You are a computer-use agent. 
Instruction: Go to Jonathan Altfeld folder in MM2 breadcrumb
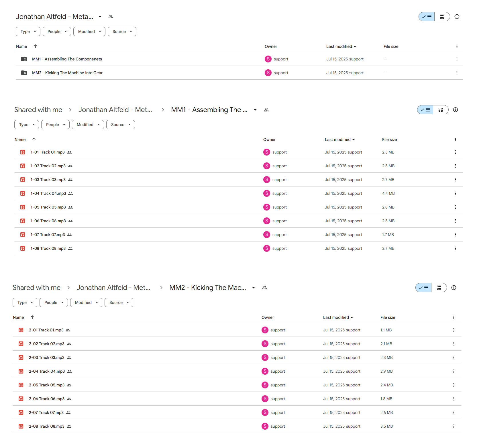pyautogui.click(x=113, y=288)
